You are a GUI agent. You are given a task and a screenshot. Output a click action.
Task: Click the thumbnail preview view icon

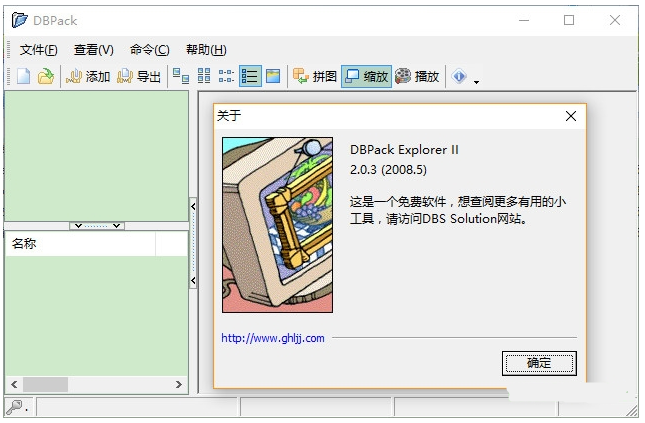point(273,76)
